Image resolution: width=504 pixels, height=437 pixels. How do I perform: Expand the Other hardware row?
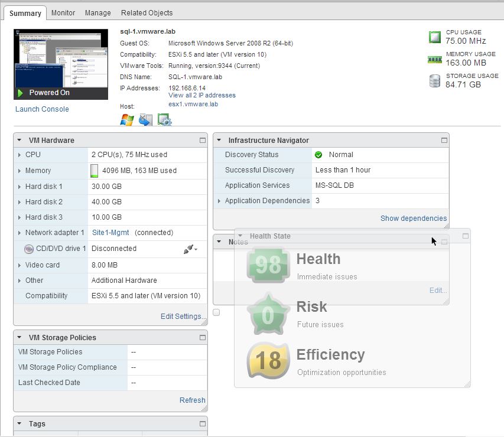[19, 281]
